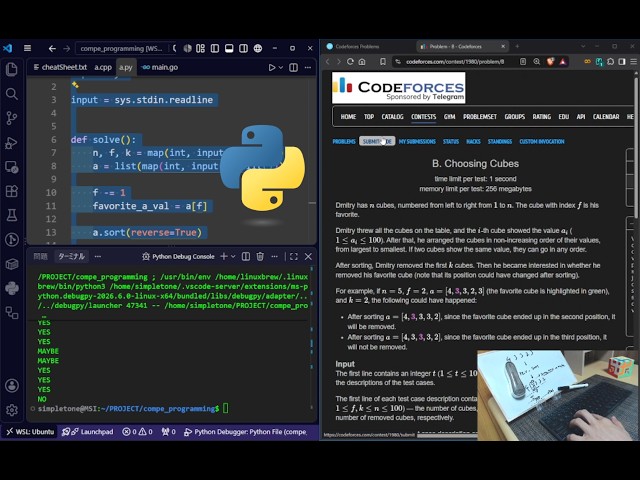This screenshot has height=480, width=640.
Task: Click the WSL: Ubuntu remote indicator
Action: point(30,432)
